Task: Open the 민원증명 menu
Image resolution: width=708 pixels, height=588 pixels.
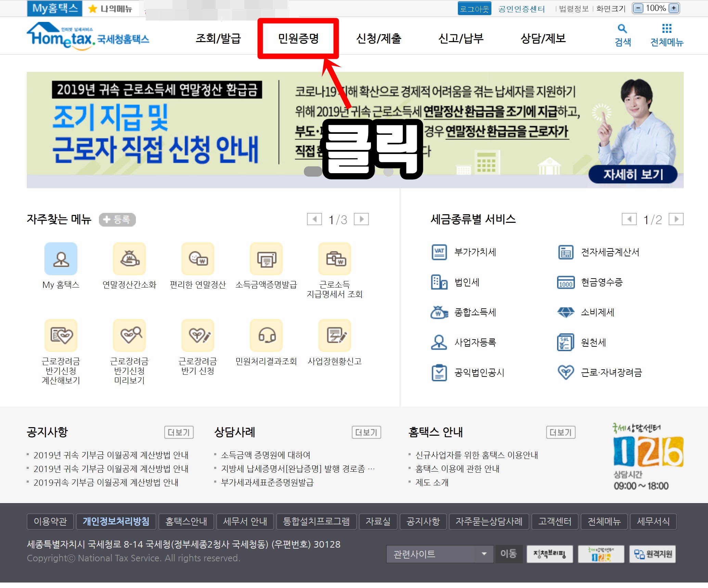Action: [x=298, y=38]
